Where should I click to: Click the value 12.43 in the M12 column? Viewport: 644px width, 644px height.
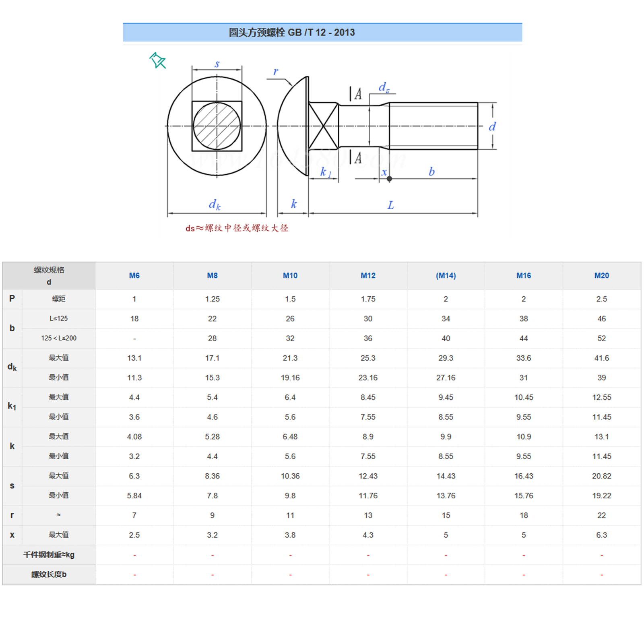point(368,476)
